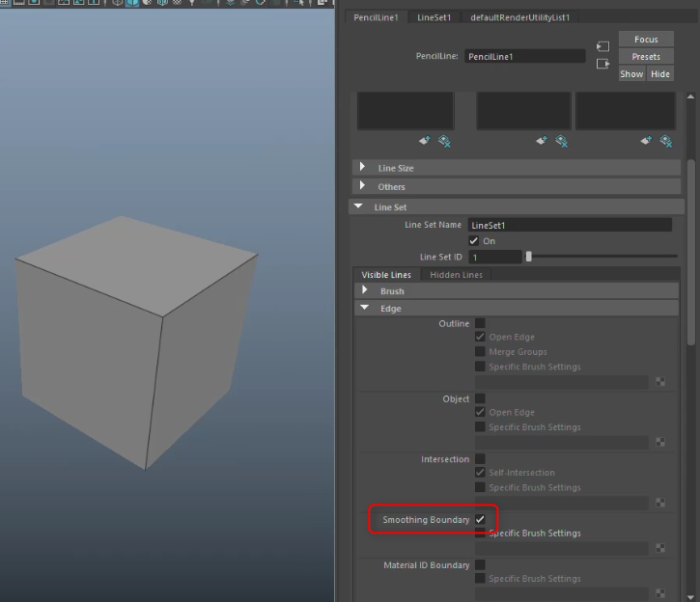Screen dimensions: 700x602
Task: Click the scroll up arrow of attribute panel
Action: click(x=690, y=96)
